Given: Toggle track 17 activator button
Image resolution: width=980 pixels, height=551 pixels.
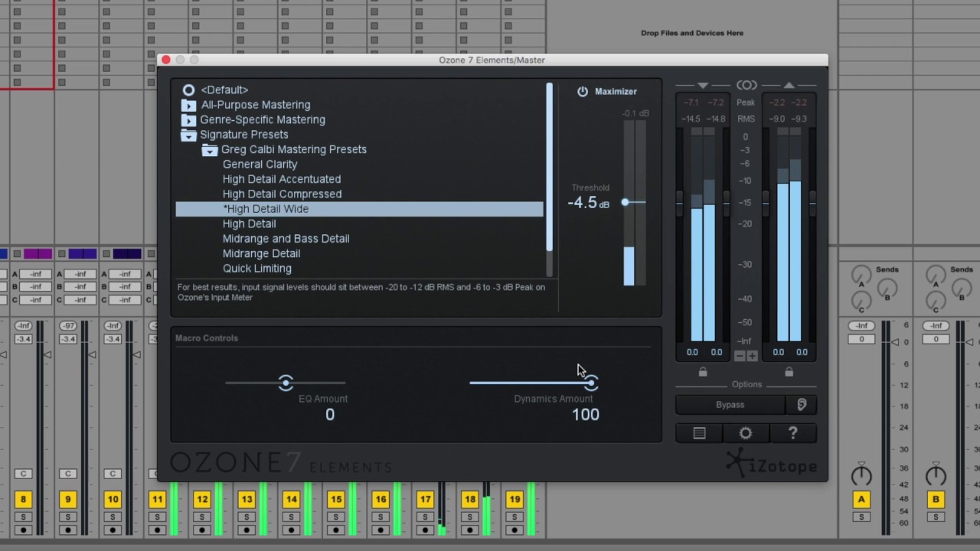Looking at the screenshot, I should coord(425,499).
